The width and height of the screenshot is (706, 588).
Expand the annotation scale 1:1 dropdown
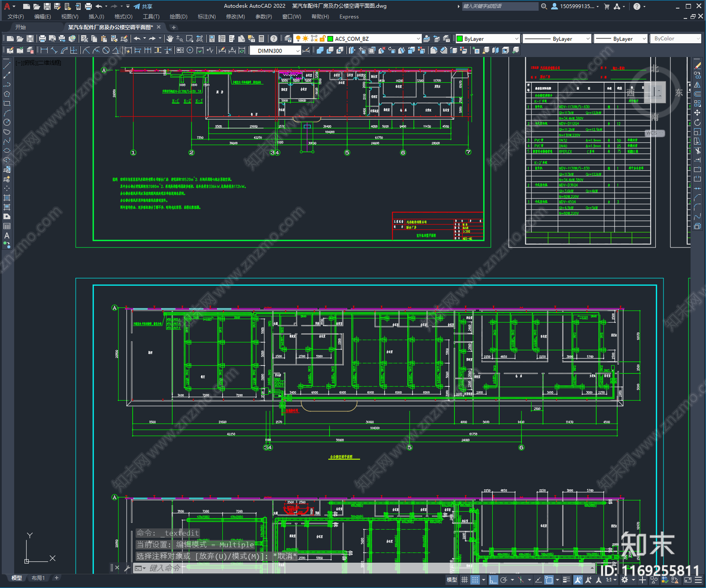(616, 580)
